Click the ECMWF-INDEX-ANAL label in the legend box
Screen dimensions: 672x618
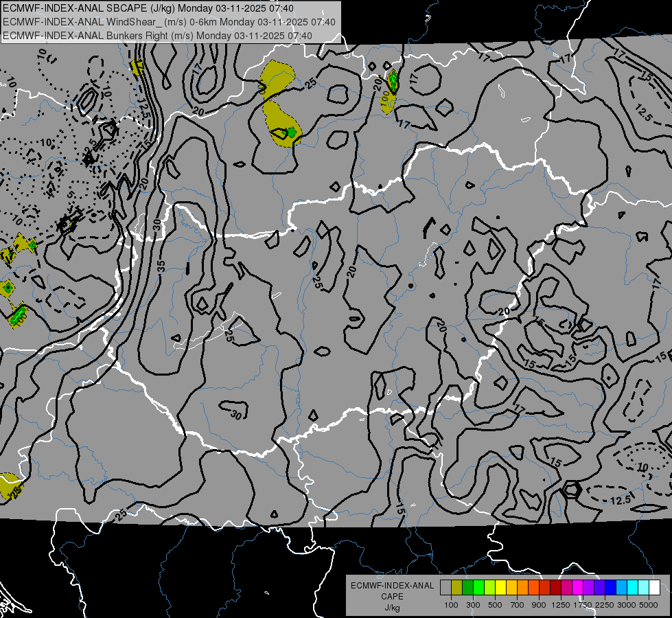(392, 586)
